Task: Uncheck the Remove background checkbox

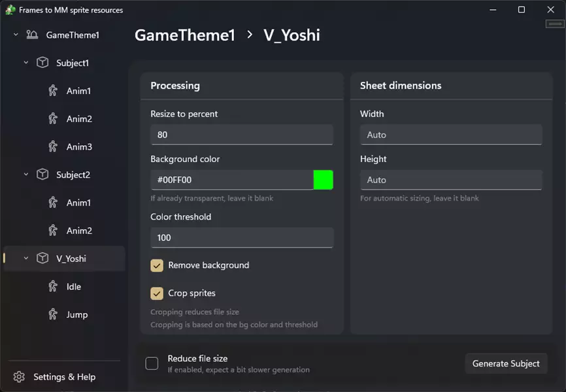Action: point(157,265)
